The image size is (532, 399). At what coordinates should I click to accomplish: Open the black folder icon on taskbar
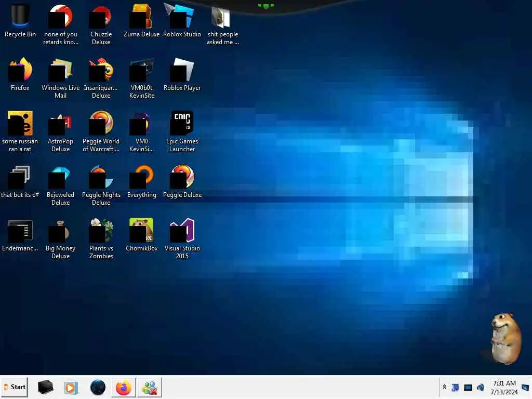(x=45, y=387)
